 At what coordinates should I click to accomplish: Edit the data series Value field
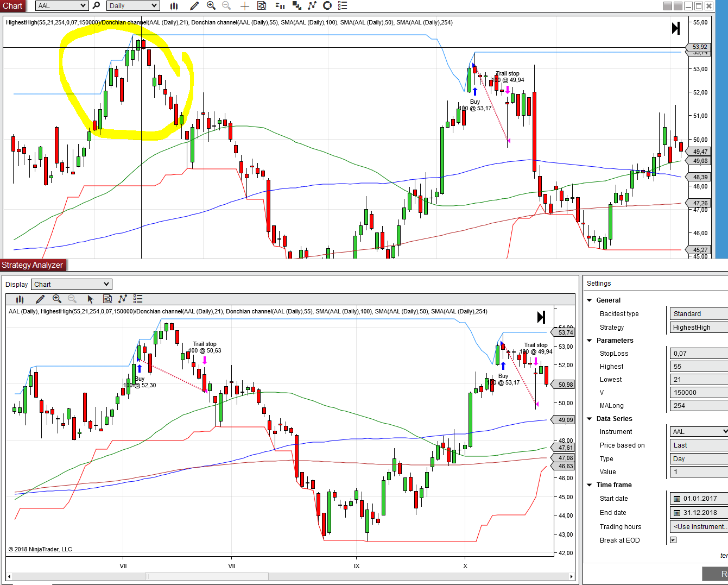coord(699,471)
